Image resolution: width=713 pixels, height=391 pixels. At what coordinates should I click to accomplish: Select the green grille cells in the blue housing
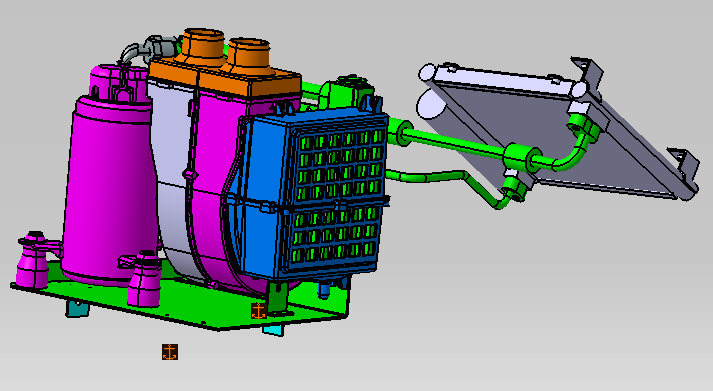[x=336, y=196]
